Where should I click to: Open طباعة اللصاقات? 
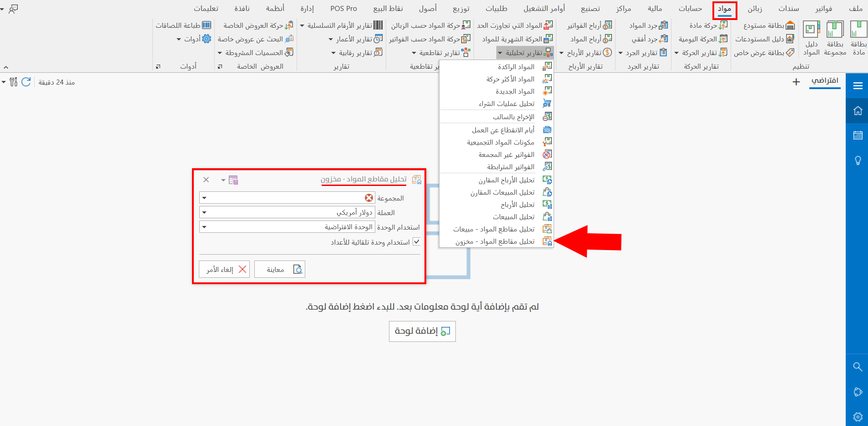183,25
